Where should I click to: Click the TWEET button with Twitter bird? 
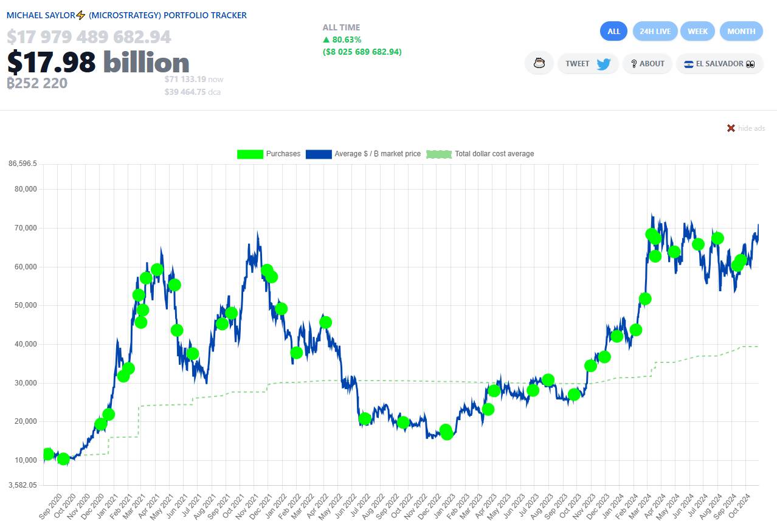588,63
